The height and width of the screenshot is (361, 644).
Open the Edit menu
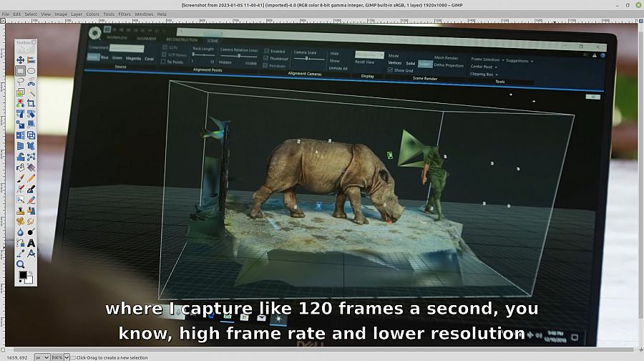(x=17, y=14)
